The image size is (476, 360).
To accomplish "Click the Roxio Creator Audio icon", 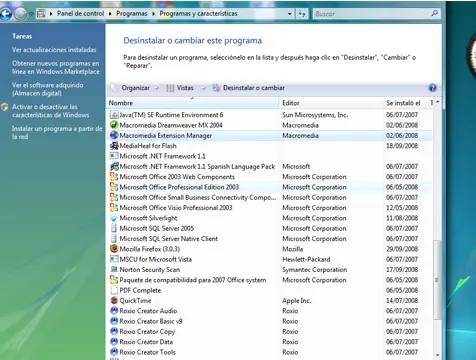I will pos(114,311).
